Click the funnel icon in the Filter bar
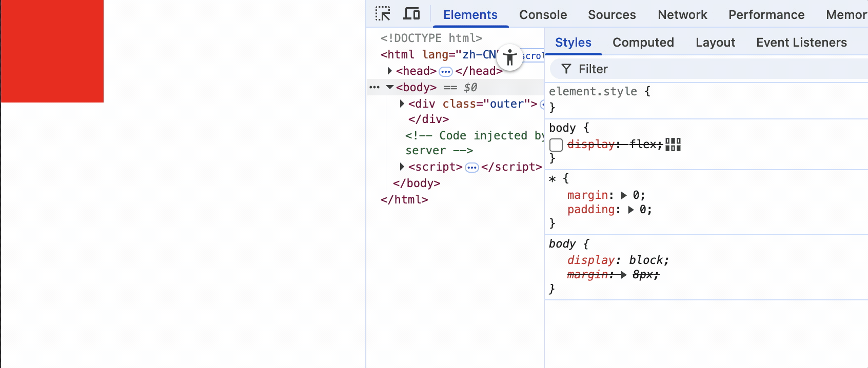 [566, 69]
